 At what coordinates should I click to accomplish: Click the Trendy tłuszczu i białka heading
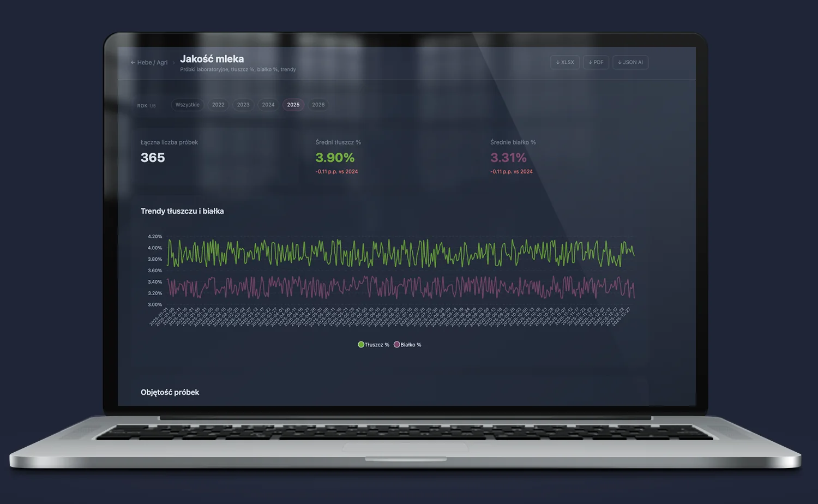pyautogui.click(x=182, y=211)
